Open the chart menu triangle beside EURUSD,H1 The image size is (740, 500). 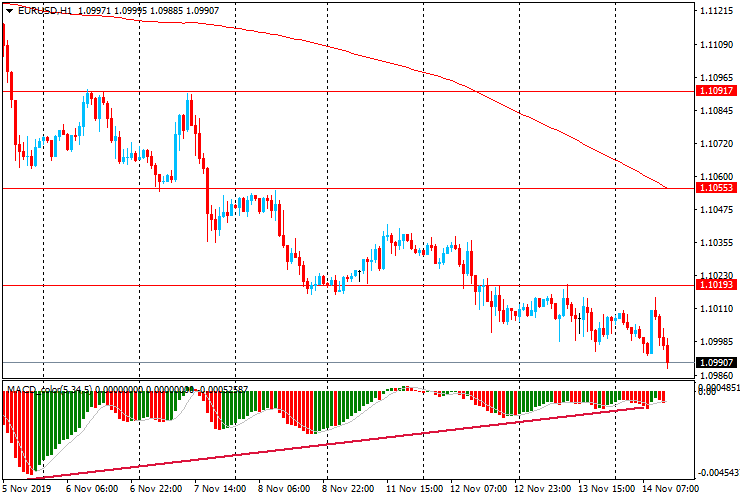(x=9, y=11)
